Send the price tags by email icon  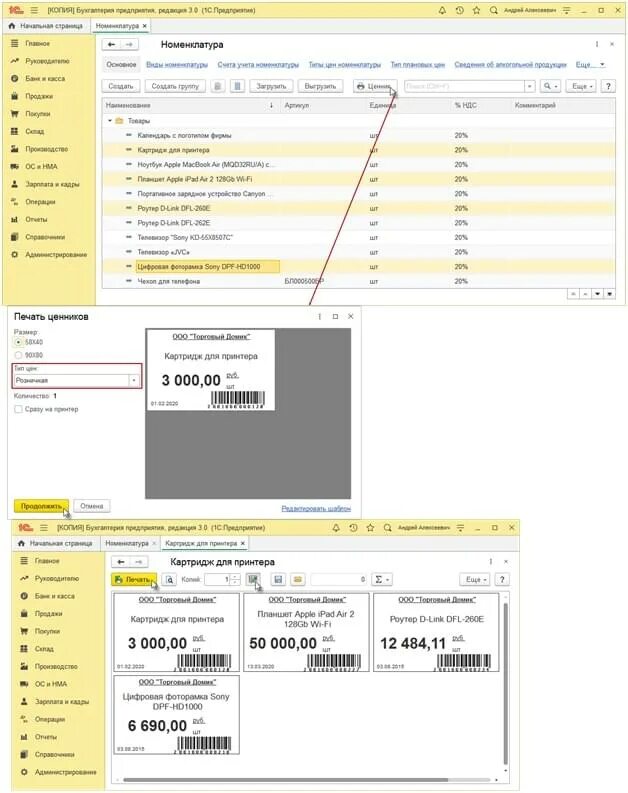(298, 580)
